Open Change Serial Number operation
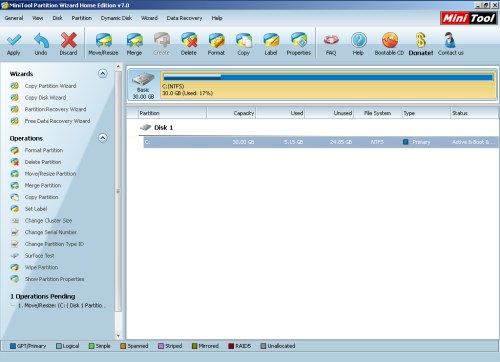This screenshot has height=362, width=500. [x=50, y=232]
